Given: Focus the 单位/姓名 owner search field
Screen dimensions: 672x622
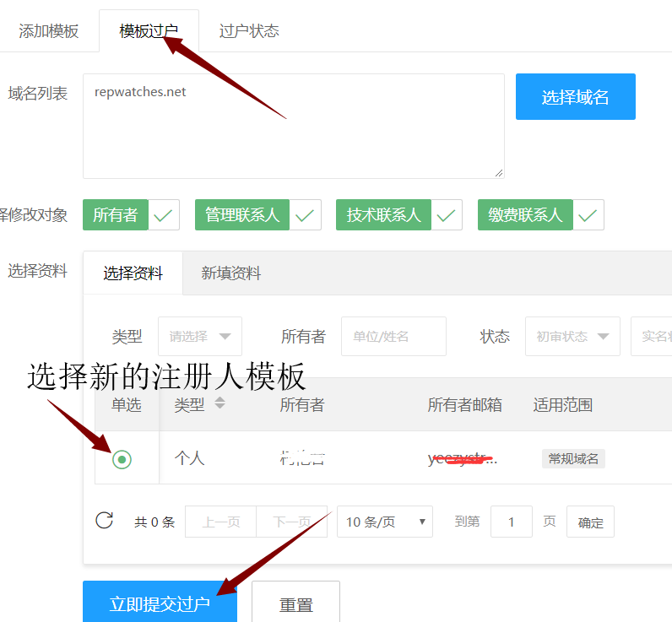Looking at the screenshot, I should point(393,336).
